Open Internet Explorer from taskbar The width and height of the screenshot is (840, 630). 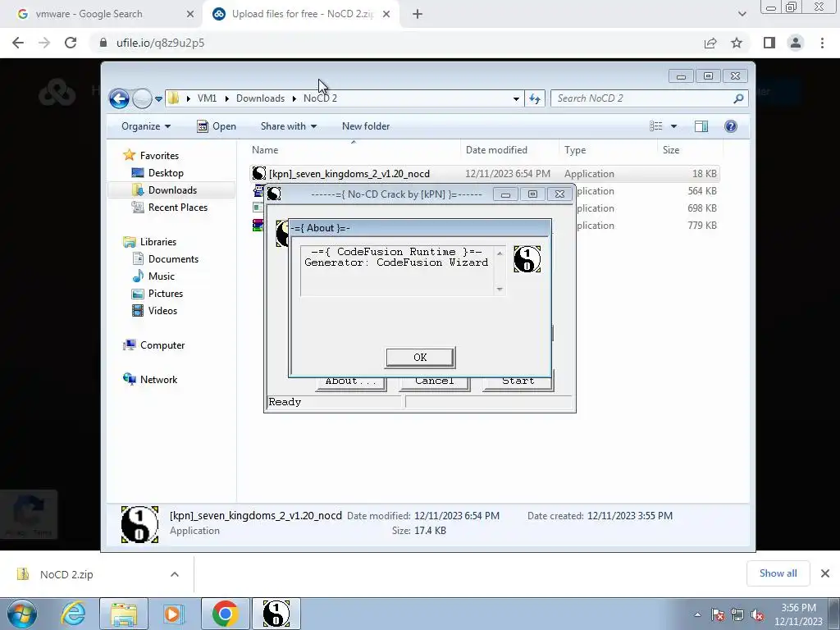73,614
